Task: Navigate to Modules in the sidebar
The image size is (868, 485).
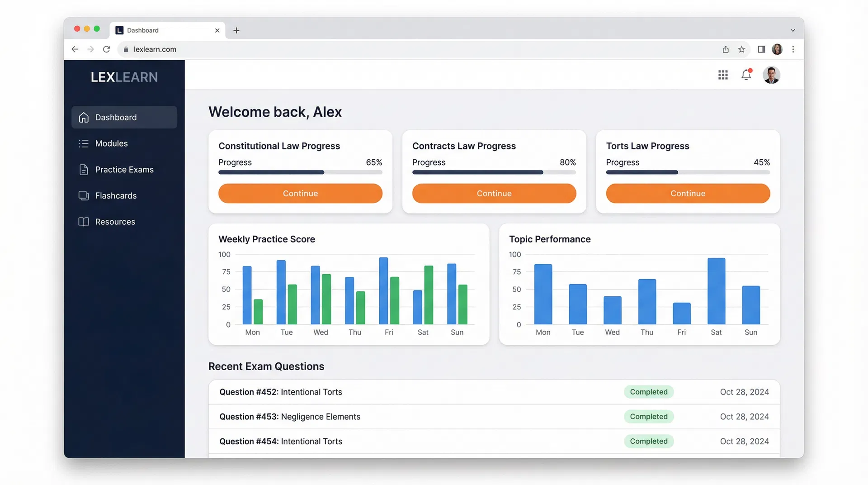Action: click(x=111, y=143)
